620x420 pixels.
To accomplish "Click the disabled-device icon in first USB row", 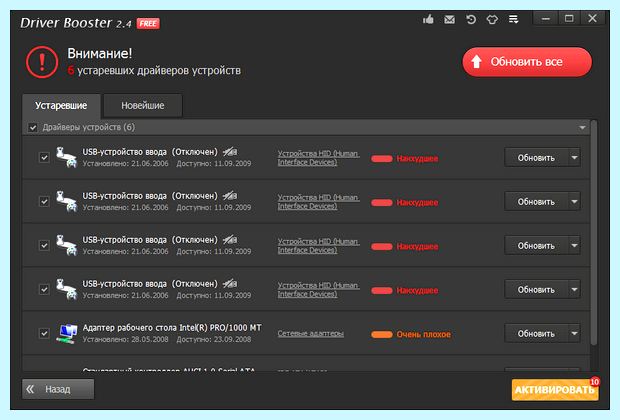I will tap(230, 151).
